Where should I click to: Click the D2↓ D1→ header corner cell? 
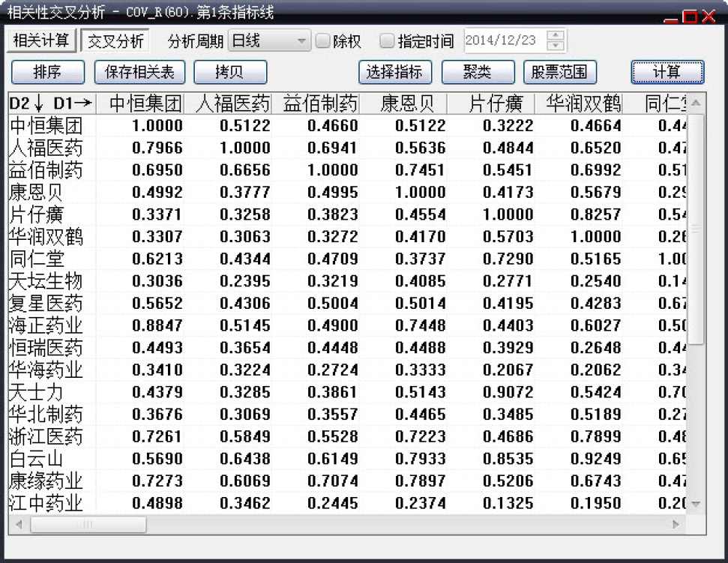(x=52, y=103)
